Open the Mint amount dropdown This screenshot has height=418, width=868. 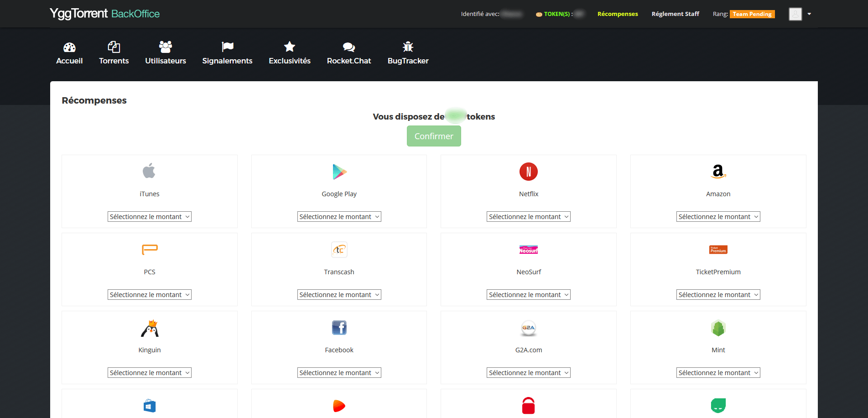tap(718, 373)
